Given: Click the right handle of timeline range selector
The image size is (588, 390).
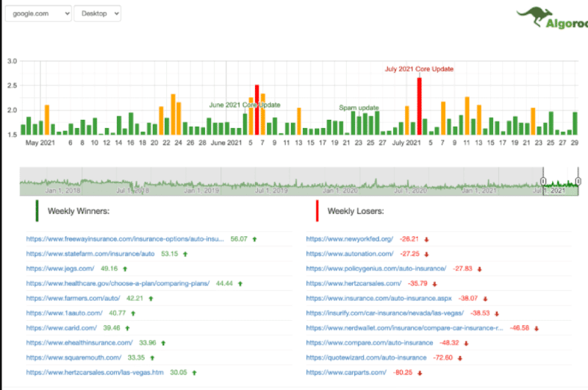Looking at the screenshot, I should pos(578,181).
